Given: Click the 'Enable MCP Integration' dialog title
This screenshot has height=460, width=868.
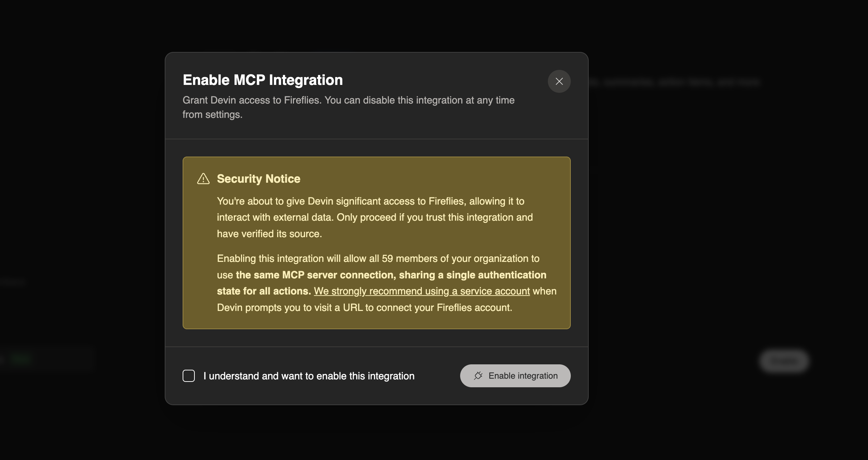Looking at the screenshot, I should pos(262,80).
